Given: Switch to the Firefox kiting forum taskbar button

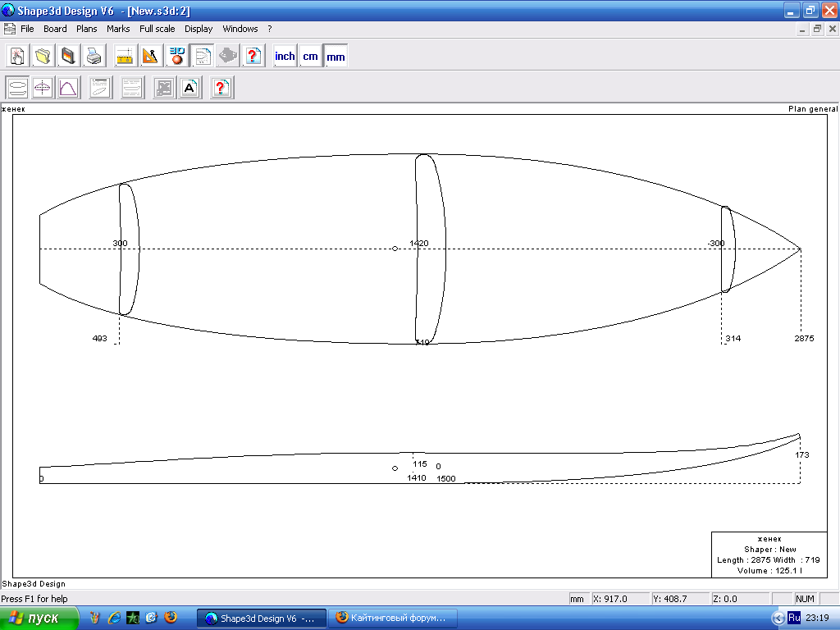Looking at the screenshot, I should (392, 618).
